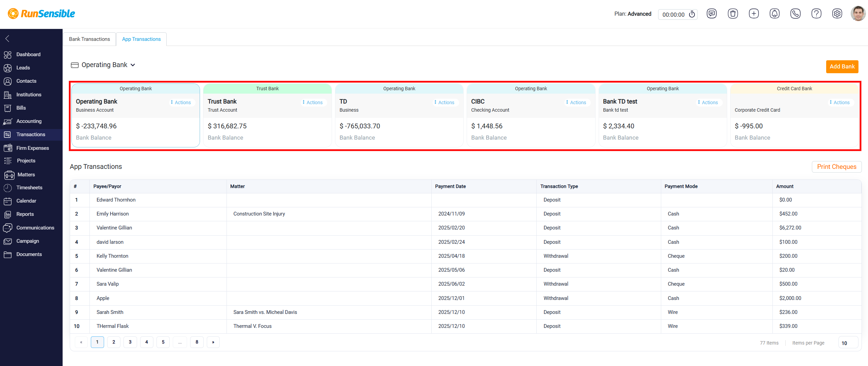Open settings gear icon
Viewport: 868px width, 366px height.
tap(837, 14)
